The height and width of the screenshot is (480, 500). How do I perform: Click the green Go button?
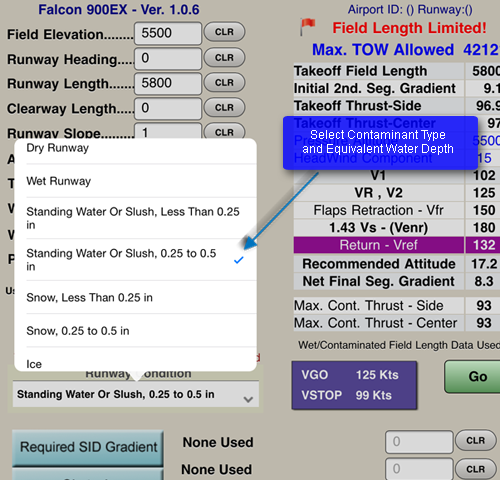pos(473,377)
